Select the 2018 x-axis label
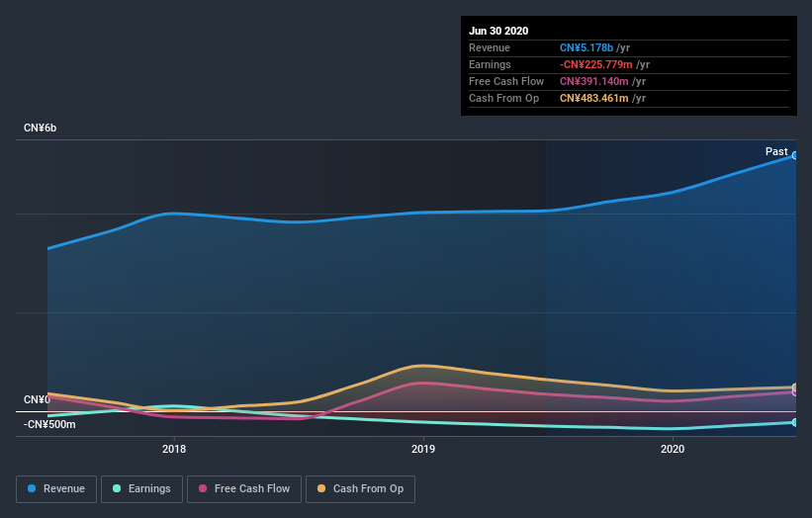This screenshot has width=812, height=518. click(x=174, y=449)
